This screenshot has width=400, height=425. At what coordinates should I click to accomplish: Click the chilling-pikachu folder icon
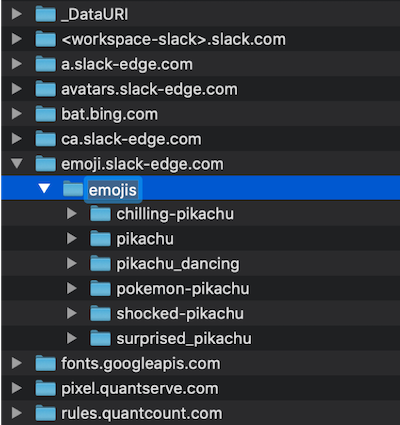[x=100, y=214]
